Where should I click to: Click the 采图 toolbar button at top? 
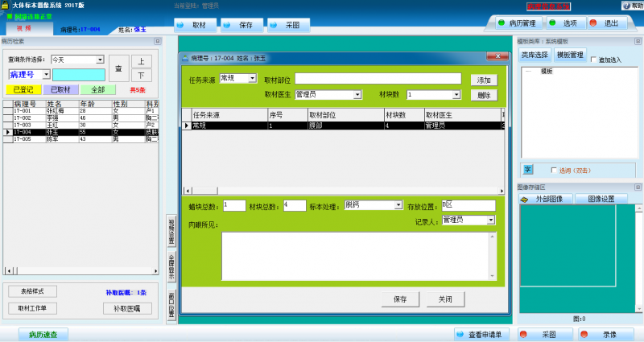pyautogui.click(x=288, y=25)
